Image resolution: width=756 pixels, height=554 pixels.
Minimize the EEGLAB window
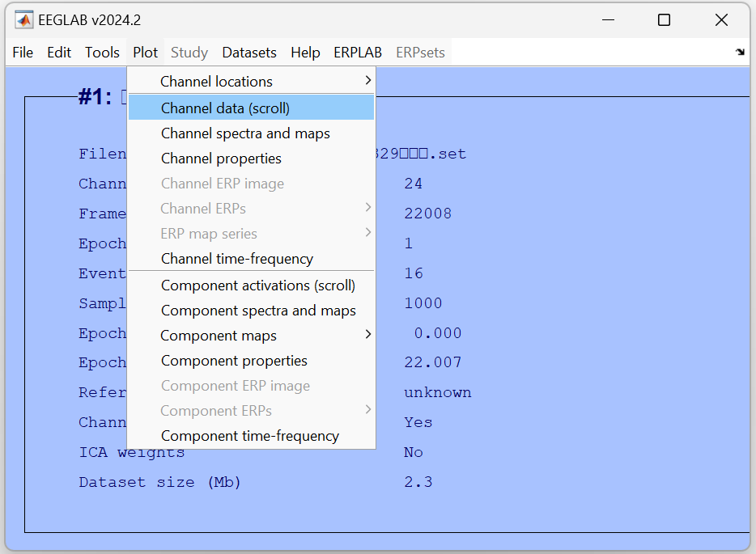coord(608,19)
